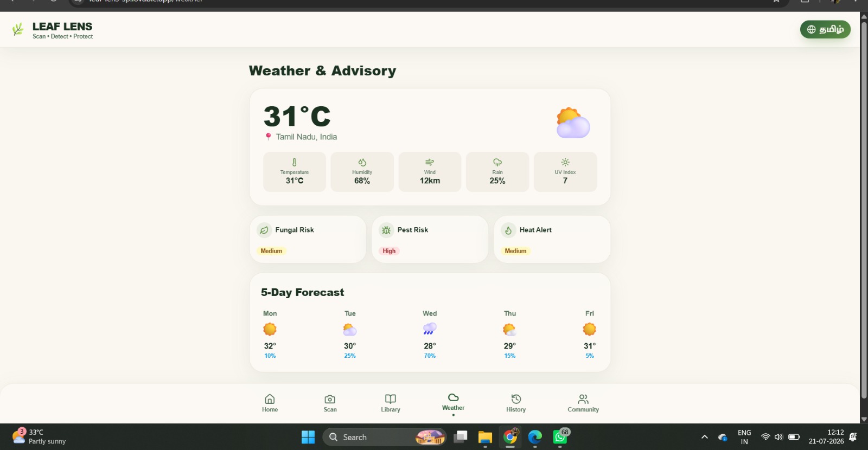The height and width of the screenshot is (450, 868).
Task: Show hidden system tray icons chevron
Action: 705,437
